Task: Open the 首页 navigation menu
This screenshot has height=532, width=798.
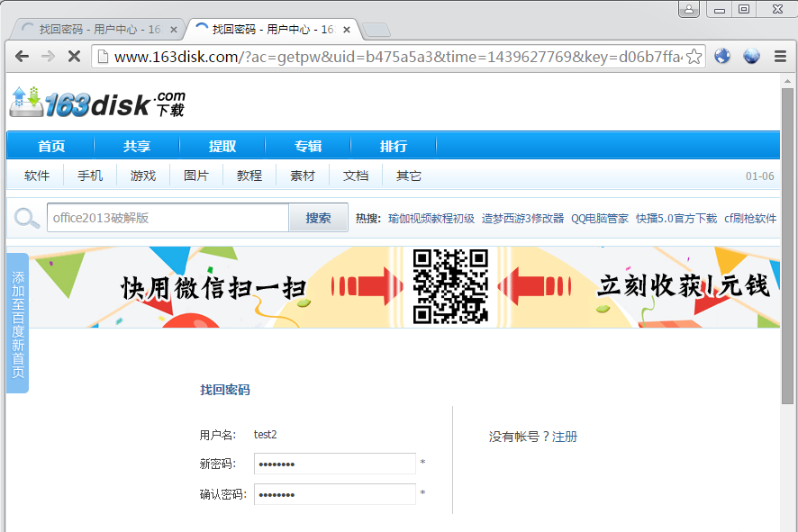Action: (50, 145)
